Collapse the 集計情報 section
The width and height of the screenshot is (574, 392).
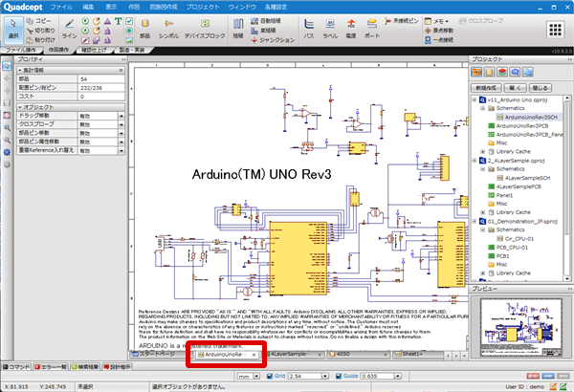(20, 70)
